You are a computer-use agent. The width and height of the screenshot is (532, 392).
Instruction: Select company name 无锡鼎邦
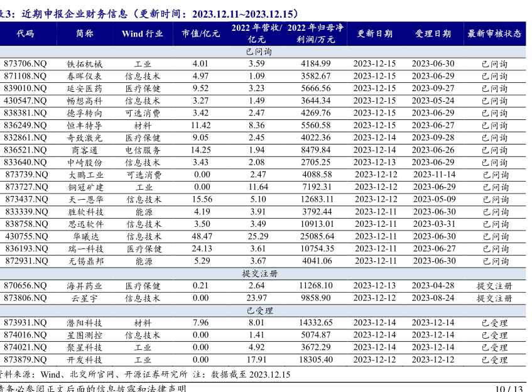86,261
